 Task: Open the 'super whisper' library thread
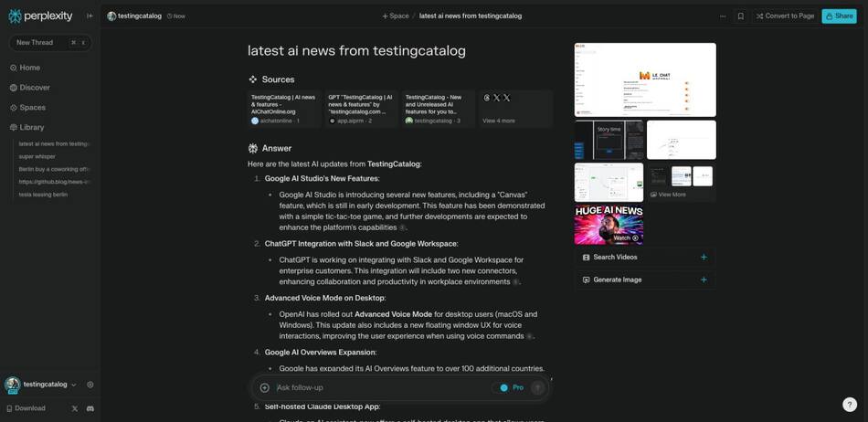[x=37, y=156]
